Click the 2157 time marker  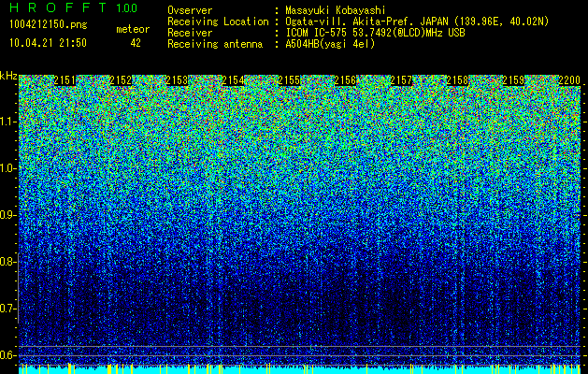point(401,80)
